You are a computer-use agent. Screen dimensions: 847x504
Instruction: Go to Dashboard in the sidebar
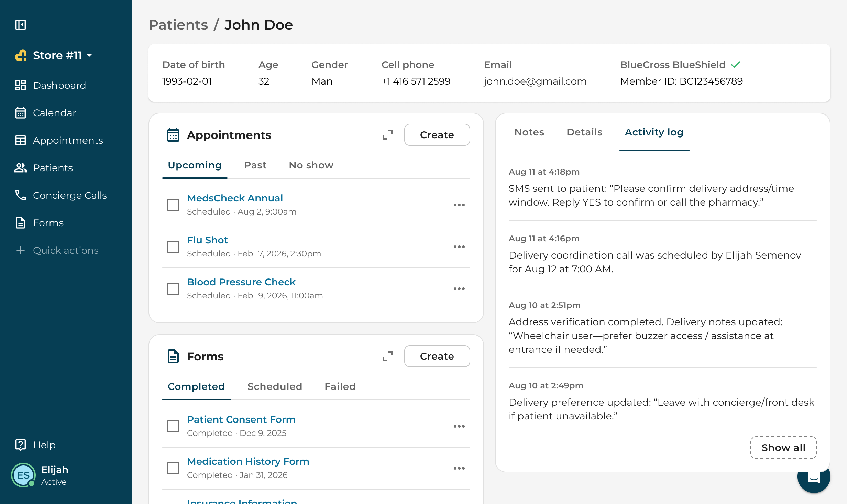coord(51,85)
